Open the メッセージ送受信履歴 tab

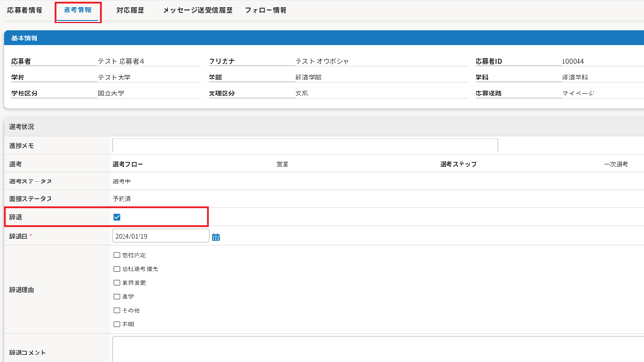pos(198,10)
